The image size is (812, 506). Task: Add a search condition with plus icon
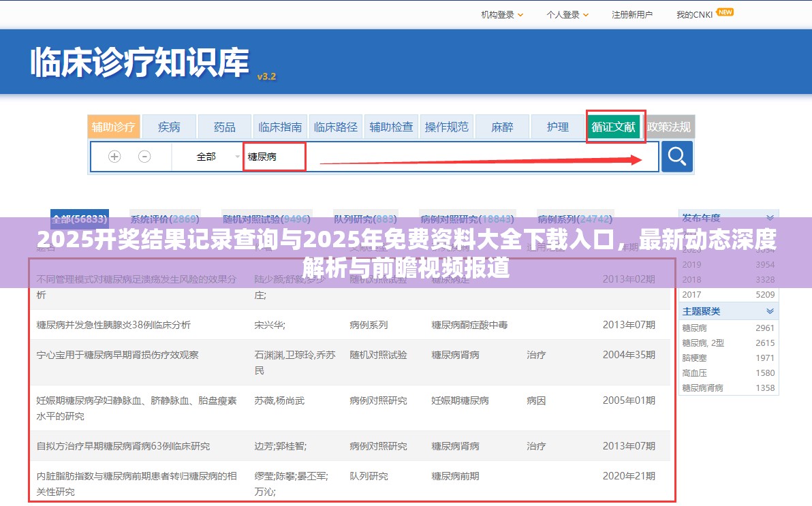point(114,157)
